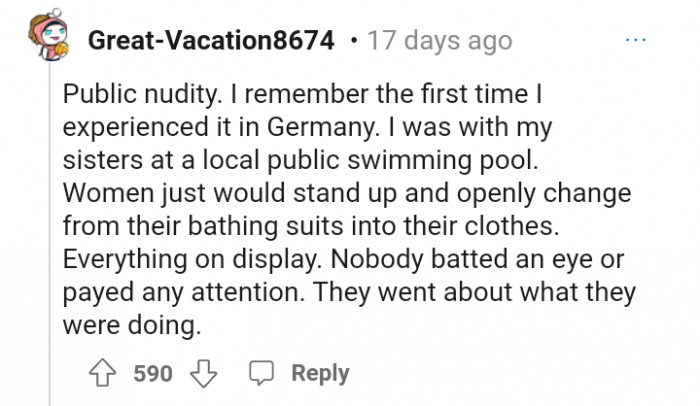Click the 17 days ago timestamp

(x=440, y=41)
